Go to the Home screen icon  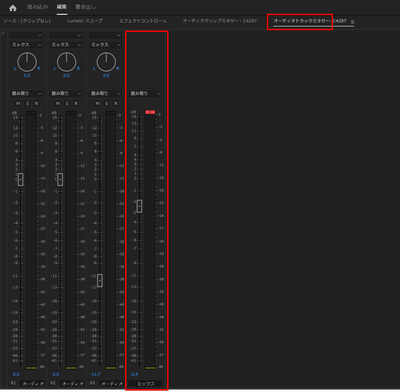[13, 7]
